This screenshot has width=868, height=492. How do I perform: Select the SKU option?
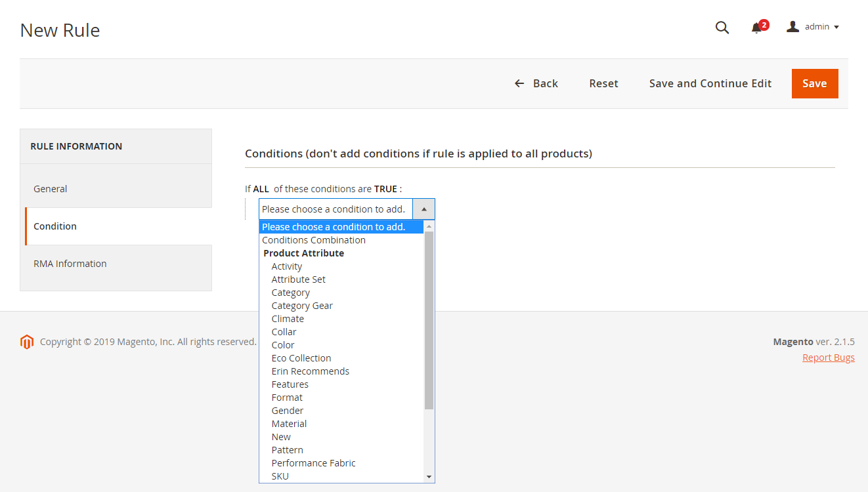click(x=280, y=476)
